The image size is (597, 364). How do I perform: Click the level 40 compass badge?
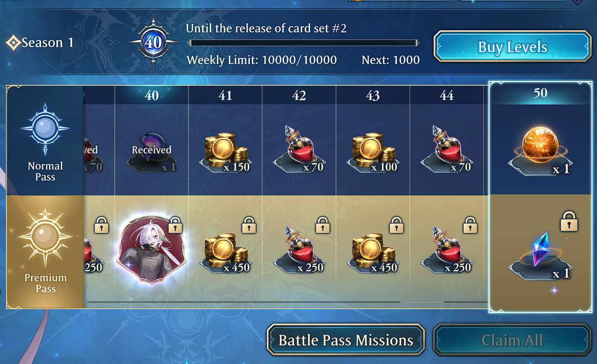tap(153, 43)
